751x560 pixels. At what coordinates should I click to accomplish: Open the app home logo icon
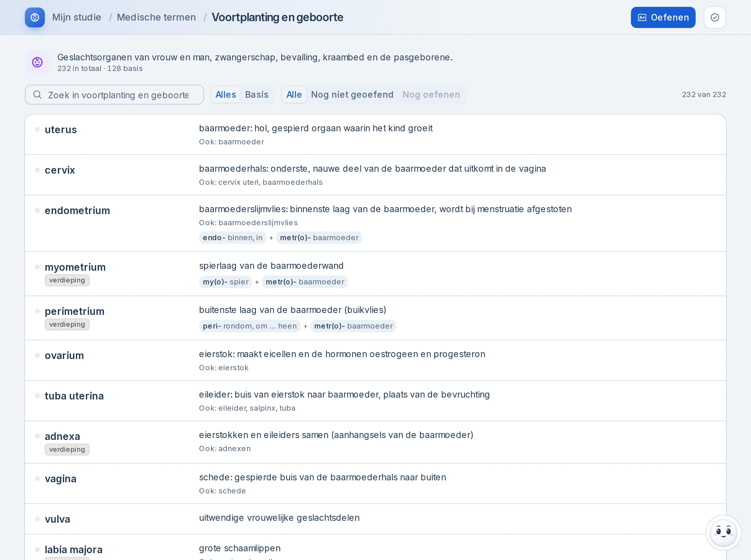[35, 17]
